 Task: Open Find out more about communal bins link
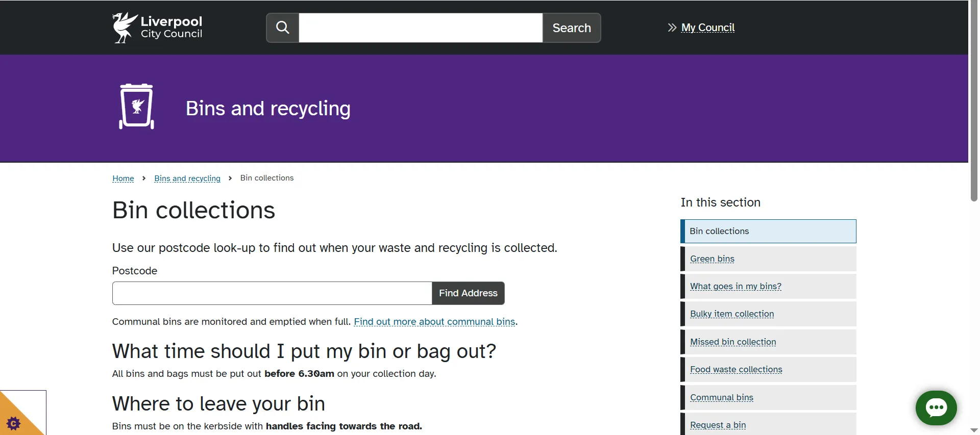point(434,322)
